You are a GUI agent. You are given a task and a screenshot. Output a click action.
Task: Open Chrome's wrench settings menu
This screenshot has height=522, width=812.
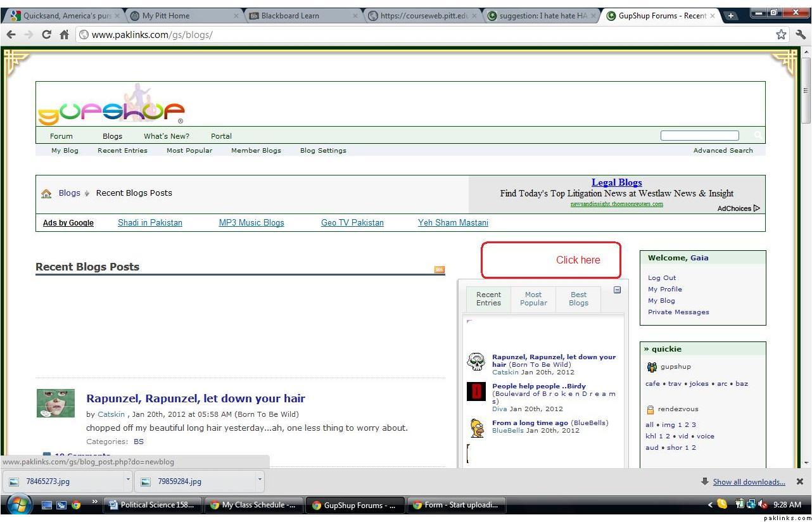[801, 35]
